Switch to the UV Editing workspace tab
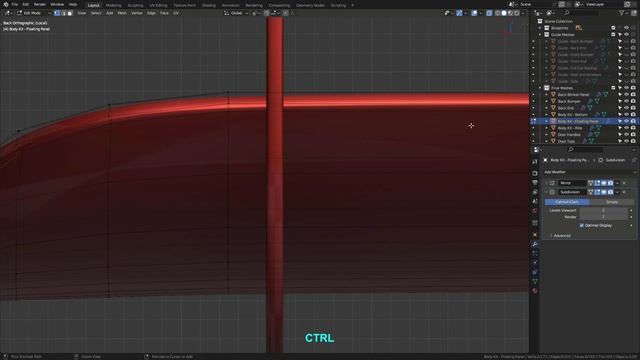This screenshot has height=360, width=640. 158,5
